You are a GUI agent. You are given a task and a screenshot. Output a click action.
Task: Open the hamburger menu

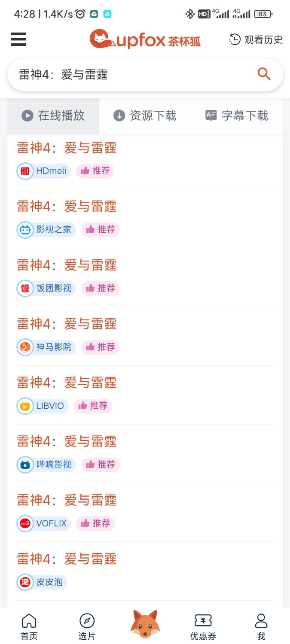pos(18,39)
